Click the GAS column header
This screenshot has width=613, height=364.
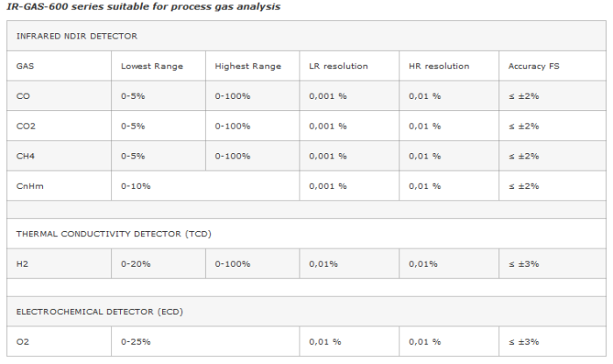pyautogui.click(x=25, y=66)
